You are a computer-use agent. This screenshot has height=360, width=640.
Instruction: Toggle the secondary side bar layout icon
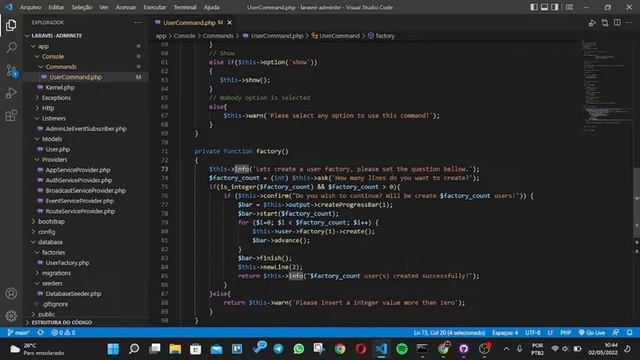555,7
